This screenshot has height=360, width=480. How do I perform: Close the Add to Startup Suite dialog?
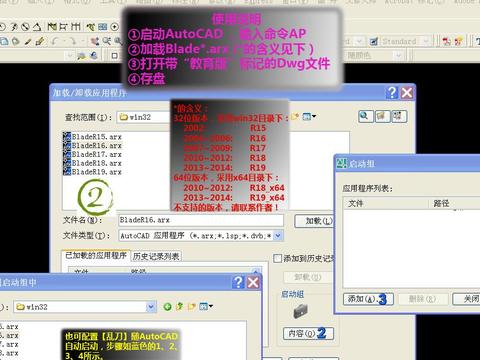(253, 283)
